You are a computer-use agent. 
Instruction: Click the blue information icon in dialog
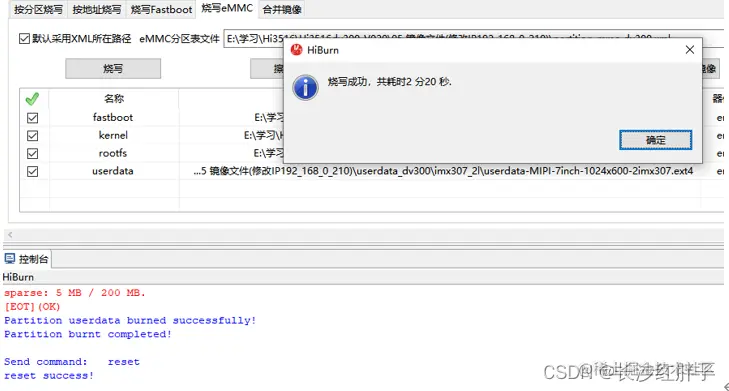point(305,87)
